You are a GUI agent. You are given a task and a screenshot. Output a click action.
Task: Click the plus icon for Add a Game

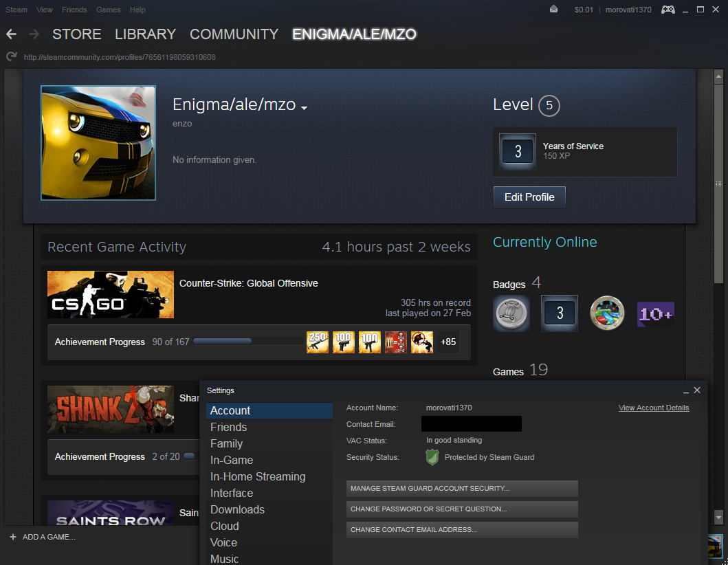[13, 537]
